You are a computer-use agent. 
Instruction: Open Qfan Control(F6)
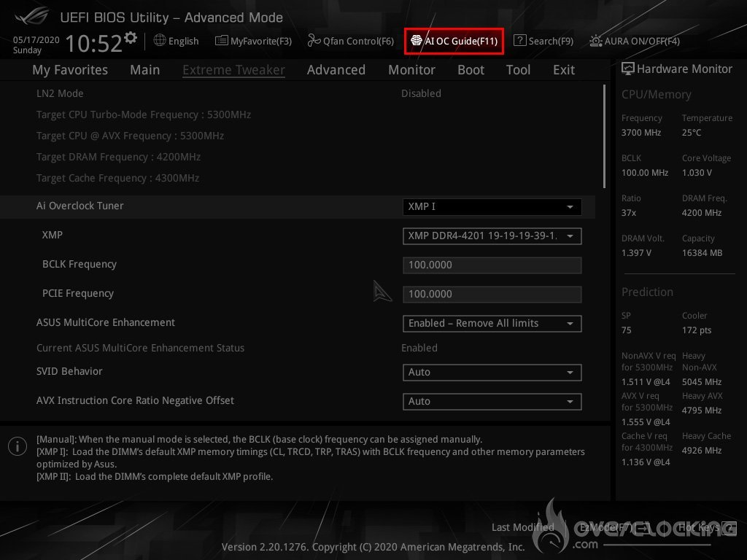click(351, 41)
